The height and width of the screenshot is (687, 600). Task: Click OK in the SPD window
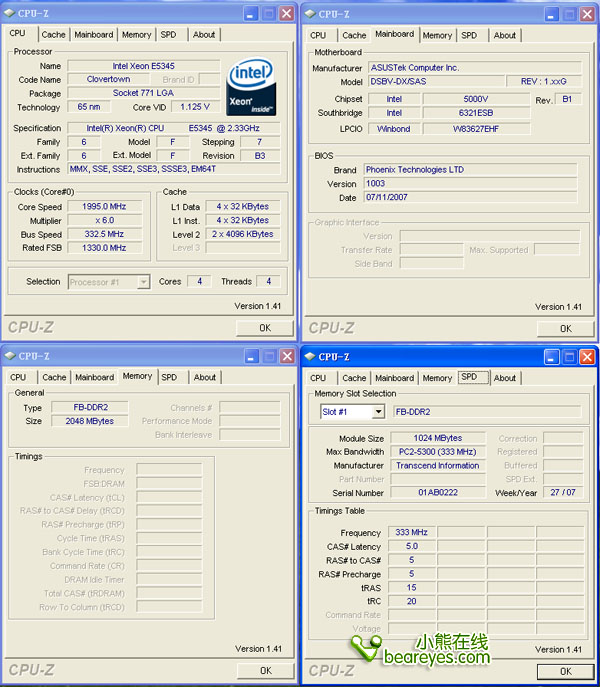coord(565,672)
